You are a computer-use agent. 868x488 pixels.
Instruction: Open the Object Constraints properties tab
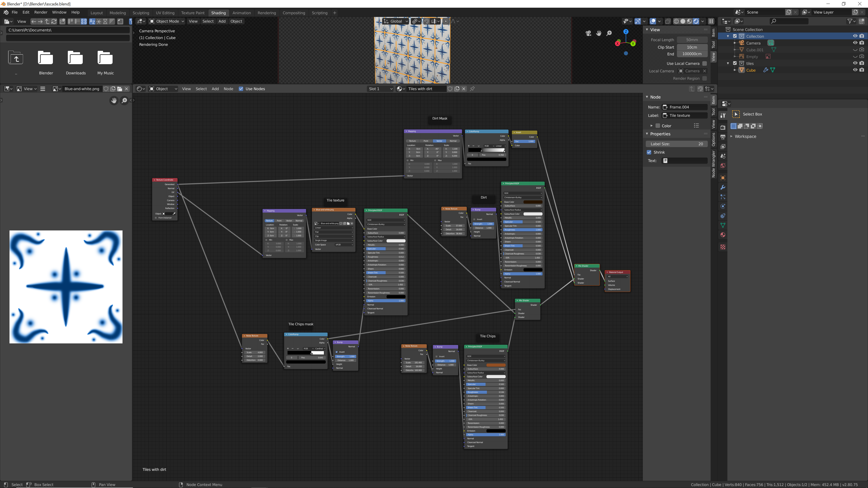click(x=723, y=216)
